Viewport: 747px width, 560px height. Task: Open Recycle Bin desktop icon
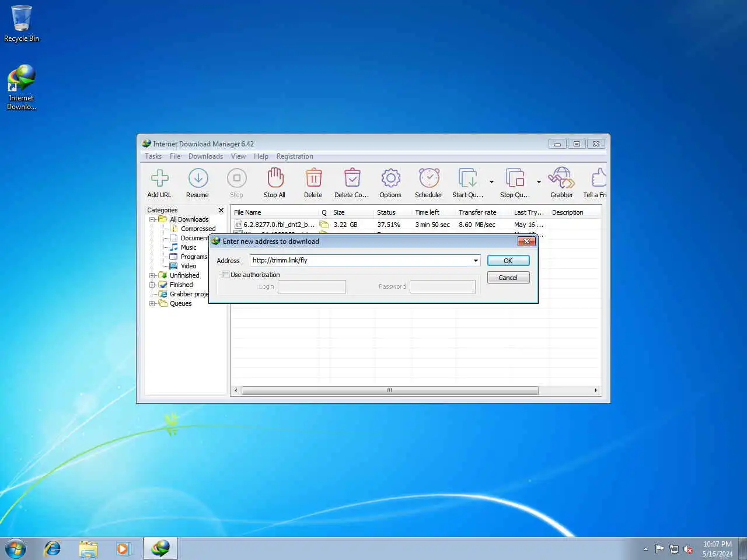[x=22, y=24]
